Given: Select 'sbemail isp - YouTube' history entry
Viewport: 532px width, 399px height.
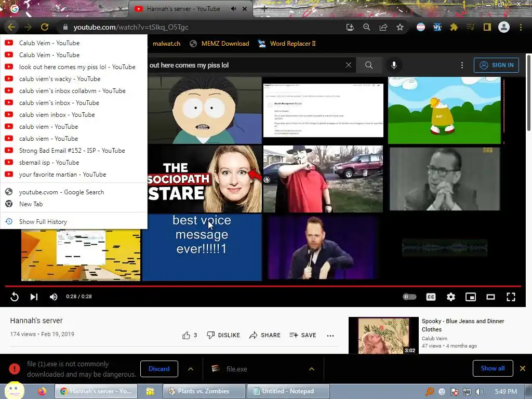Looking at the screenshot, I should point(74,163).
